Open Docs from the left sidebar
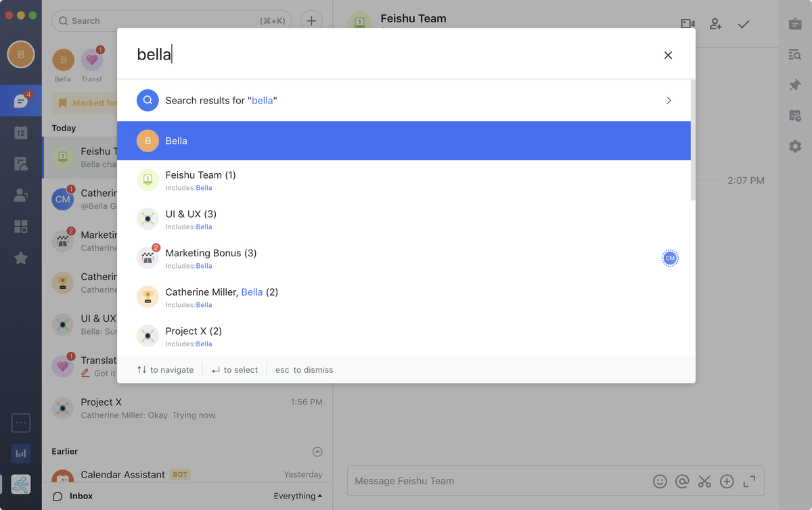The height and width of the screenshot is (510, 812). pos(21,164)
